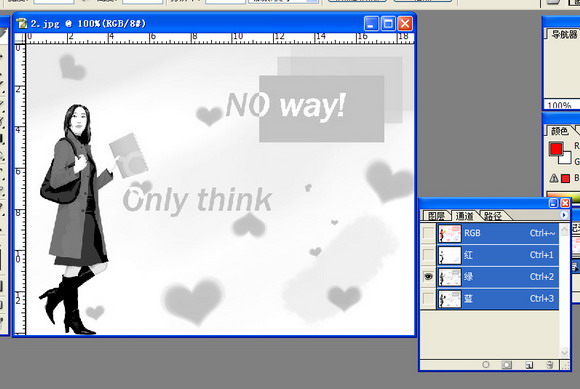Click Channels panel scrollbar up arrow

pyautogui.click(x=564, y=230)
